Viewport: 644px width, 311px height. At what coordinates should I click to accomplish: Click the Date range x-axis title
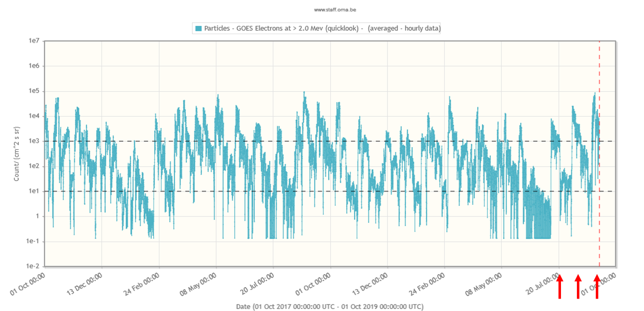(330, 307)
